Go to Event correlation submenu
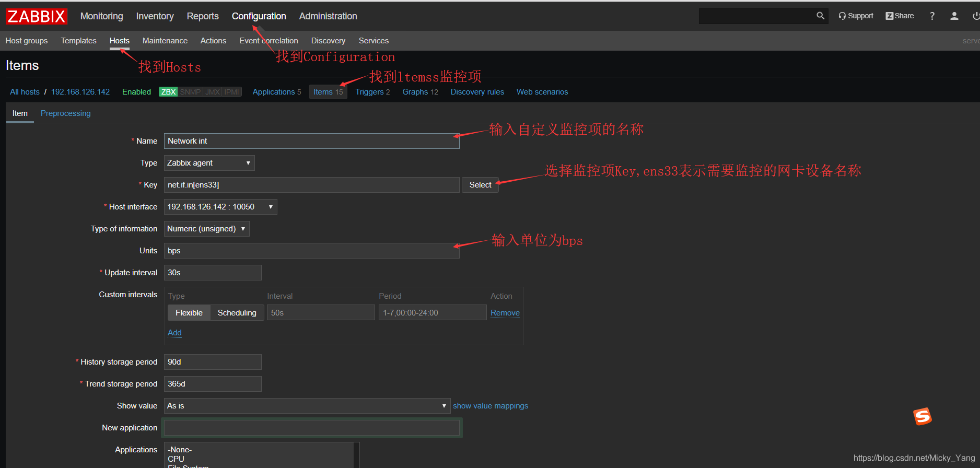This screenshot has width=980, height=468. [269, 41]
